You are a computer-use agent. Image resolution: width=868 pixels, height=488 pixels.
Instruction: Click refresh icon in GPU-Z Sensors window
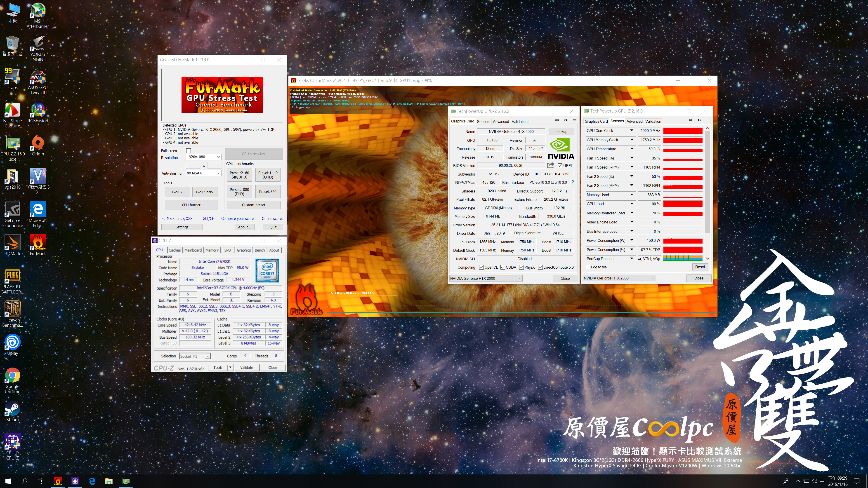tap(699, 120)
